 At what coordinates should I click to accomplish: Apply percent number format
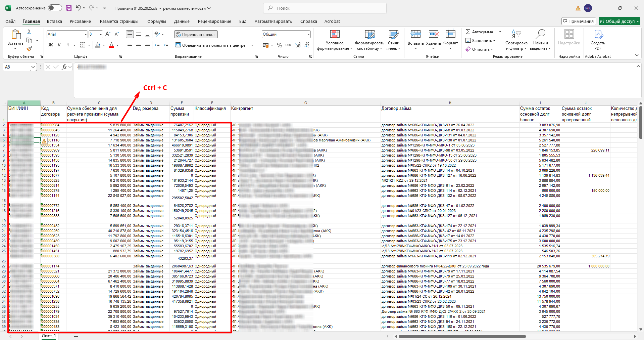pos(280,45)
